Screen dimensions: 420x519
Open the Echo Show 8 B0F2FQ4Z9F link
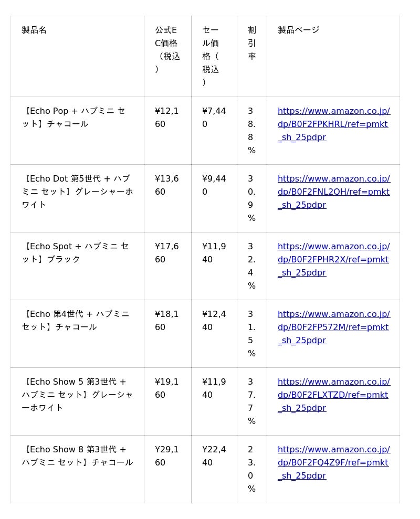(333, 463)
